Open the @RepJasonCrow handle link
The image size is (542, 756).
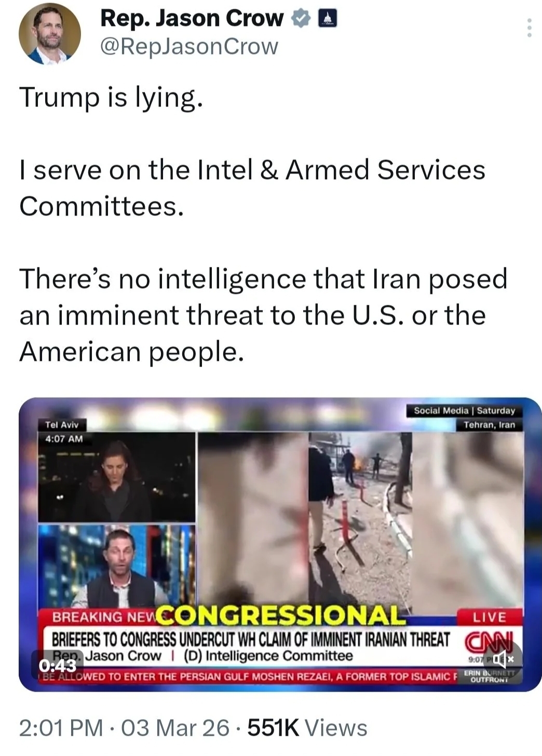point(188,47)
